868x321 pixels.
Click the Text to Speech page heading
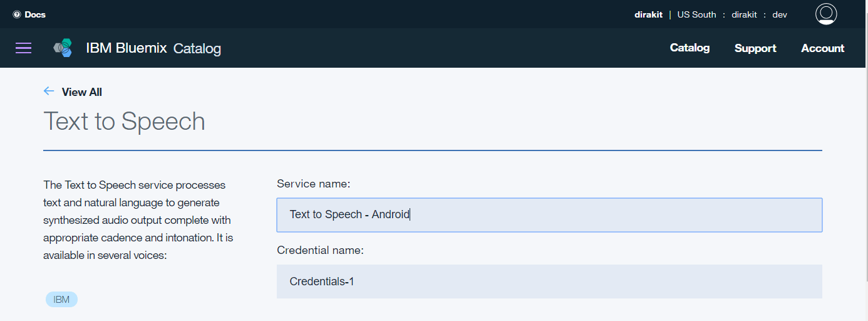pyautogui.click(x=124, y=121)
